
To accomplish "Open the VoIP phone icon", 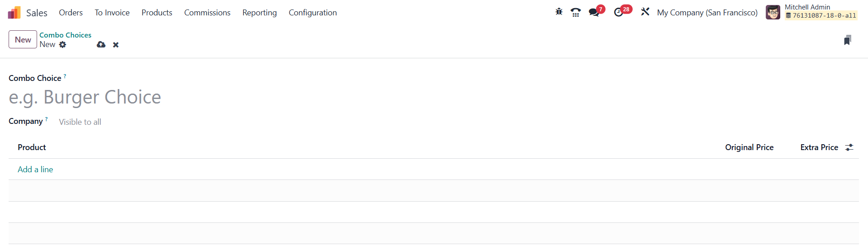I will [x=575, y=13].
